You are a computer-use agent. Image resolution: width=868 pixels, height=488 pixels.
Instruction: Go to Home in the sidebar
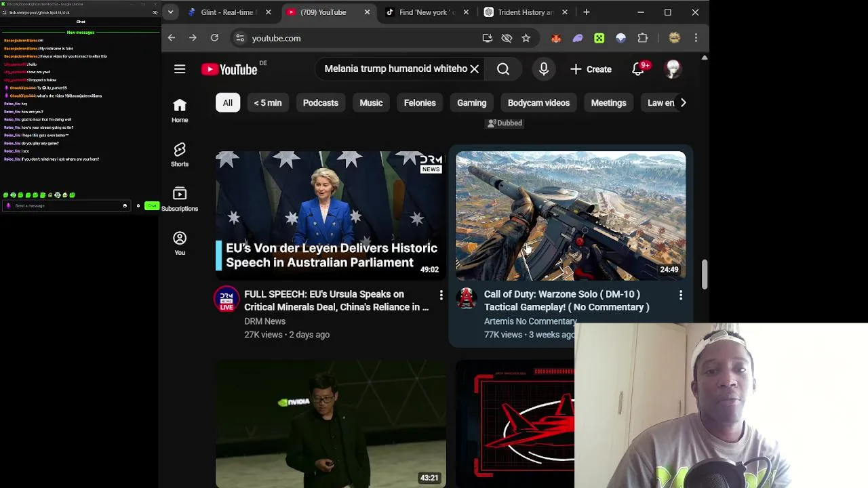pos(180,110)
